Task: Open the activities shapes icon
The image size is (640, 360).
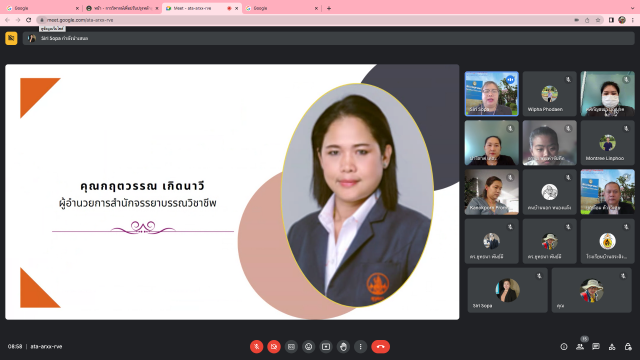Action: (612, 347)
